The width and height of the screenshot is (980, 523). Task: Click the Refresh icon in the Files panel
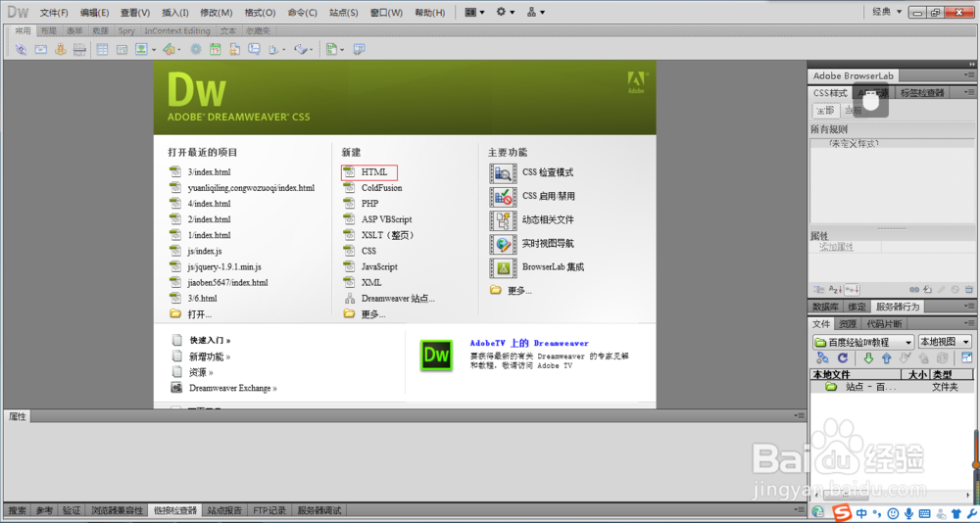(x=843, y=358)
